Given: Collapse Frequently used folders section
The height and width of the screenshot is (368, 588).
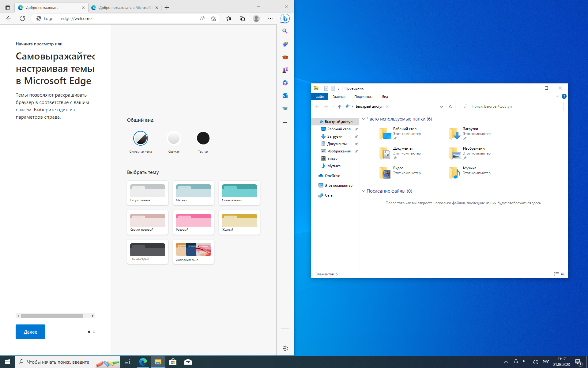Looking at the screenshot, I should [364, 119].
